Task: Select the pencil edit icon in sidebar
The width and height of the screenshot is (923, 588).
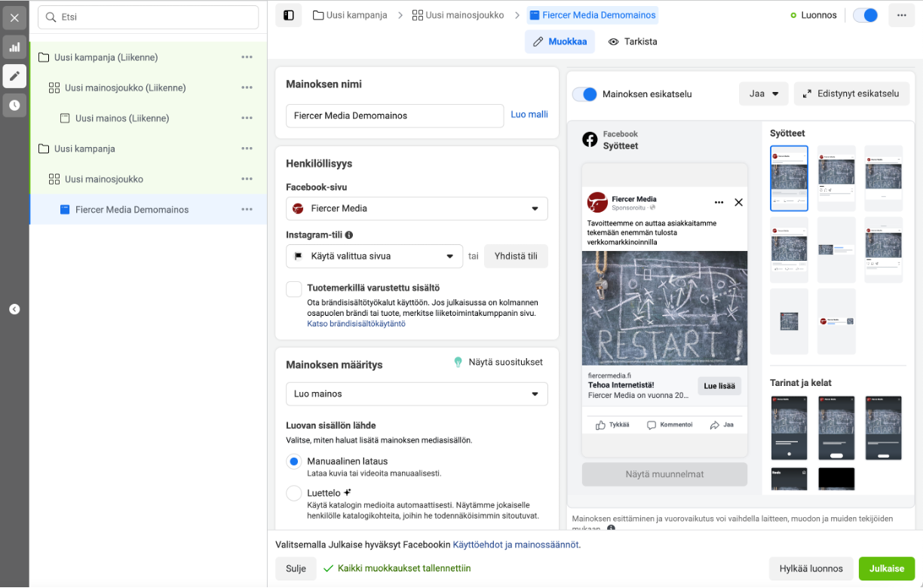Action: [14, 76]
